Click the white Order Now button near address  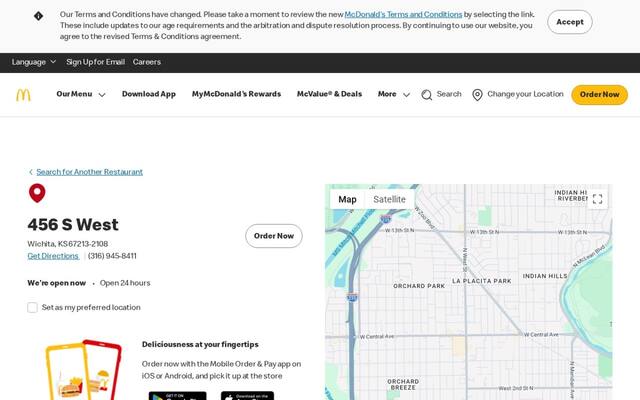[x=274, y=236]
